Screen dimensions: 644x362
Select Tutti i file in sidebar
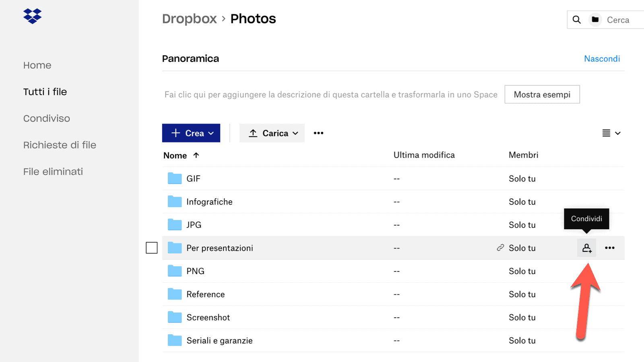click(45, 92)
